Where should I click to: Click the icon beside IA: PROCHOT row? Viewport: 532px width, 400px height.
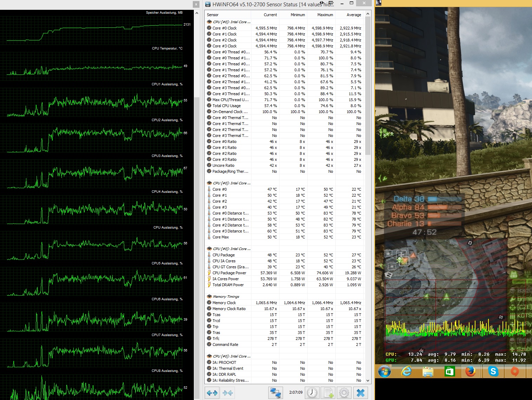[209, 362]
